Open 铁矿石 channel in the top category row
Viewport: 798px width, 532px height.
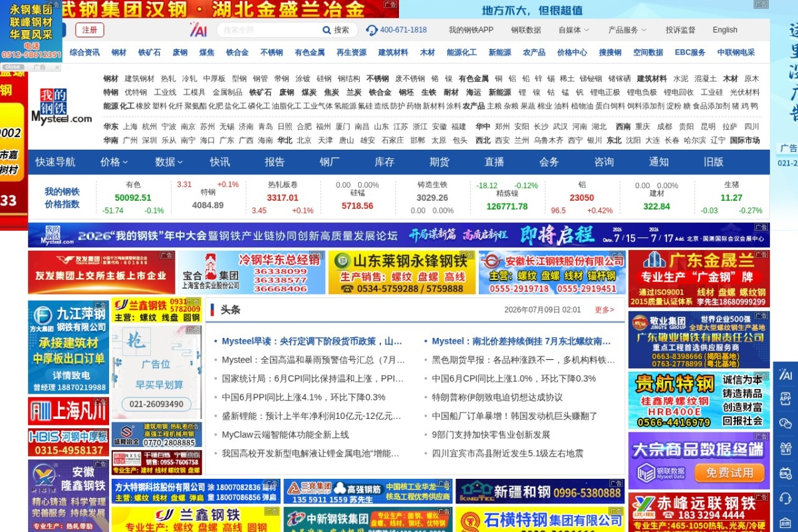[x=150, y=53]
